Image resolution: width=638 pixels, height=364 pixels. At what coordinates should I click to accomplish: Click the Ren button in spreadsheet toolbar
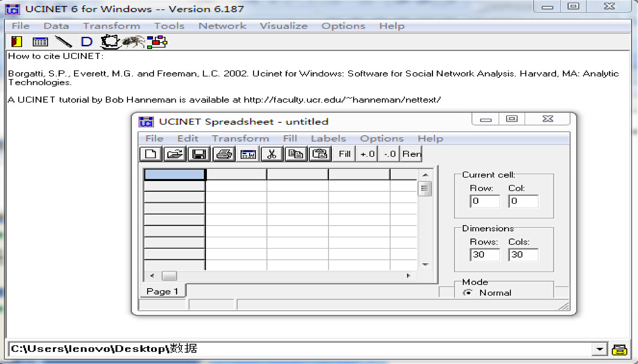(411, 154)
